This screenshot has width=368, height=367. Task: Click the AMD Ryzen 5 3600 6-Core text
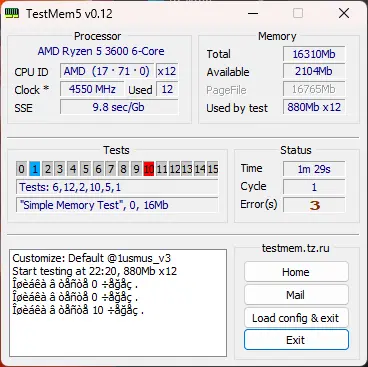pos(101,51)
